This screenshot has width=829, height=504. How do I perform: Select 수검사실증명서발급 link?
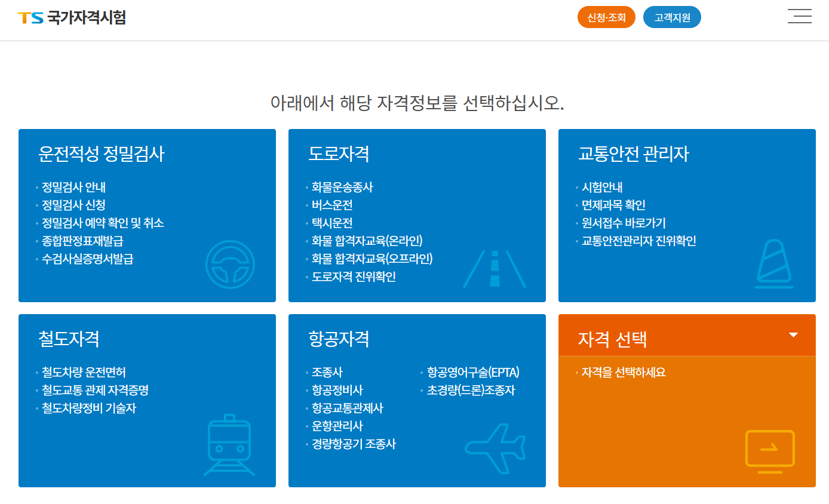87,259
